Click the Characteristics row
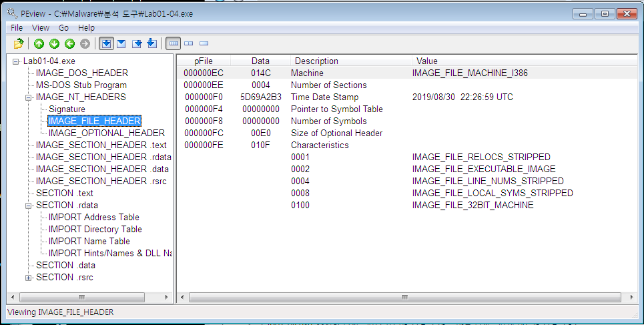Image resolution: width=644 pixels, height=325 pixels. click(x=320, y=145)
